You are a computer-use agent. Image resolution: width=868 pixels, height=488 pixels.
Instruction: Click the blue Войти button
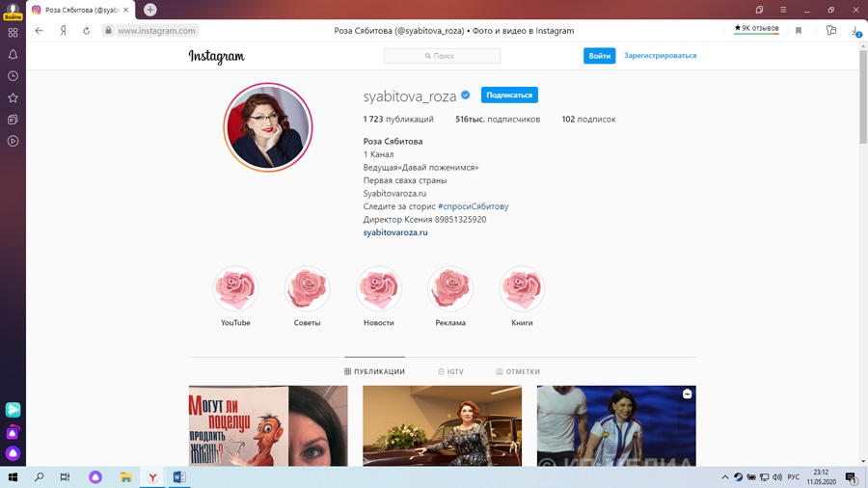pos(599,56)
